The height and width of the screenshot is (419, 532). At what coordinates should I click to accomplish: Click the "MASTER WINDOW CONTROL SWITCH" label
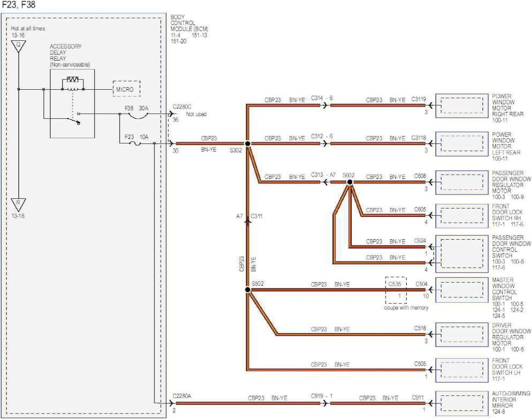[x=504, y=289]
